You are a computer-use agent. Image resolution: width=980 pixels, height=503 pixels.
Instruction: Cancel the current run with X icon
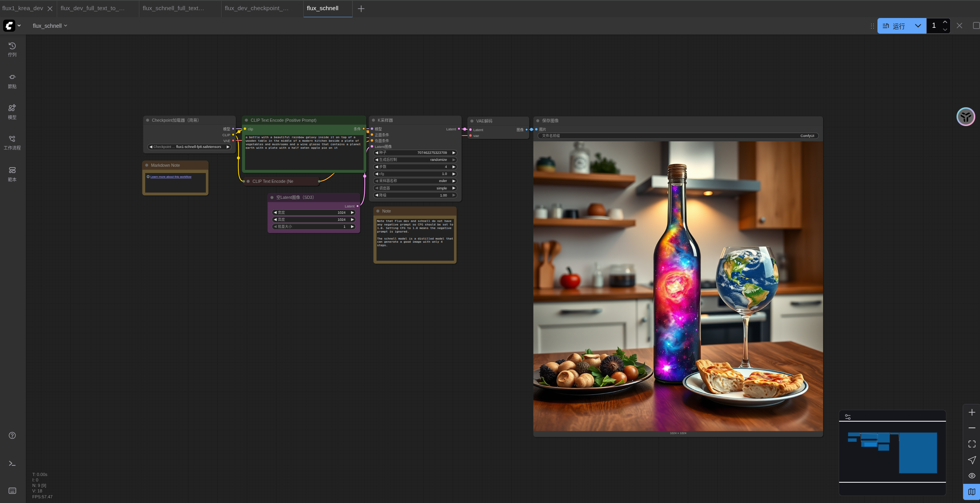pyautogui.click(x=959, y=25)
